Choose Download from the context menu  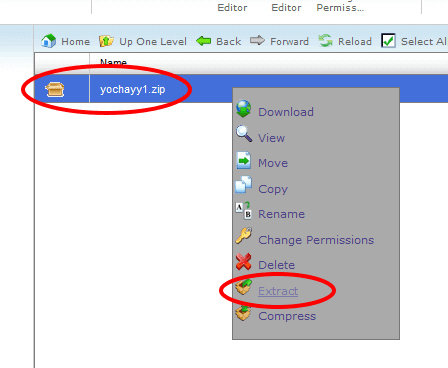[x=286, y=112]
